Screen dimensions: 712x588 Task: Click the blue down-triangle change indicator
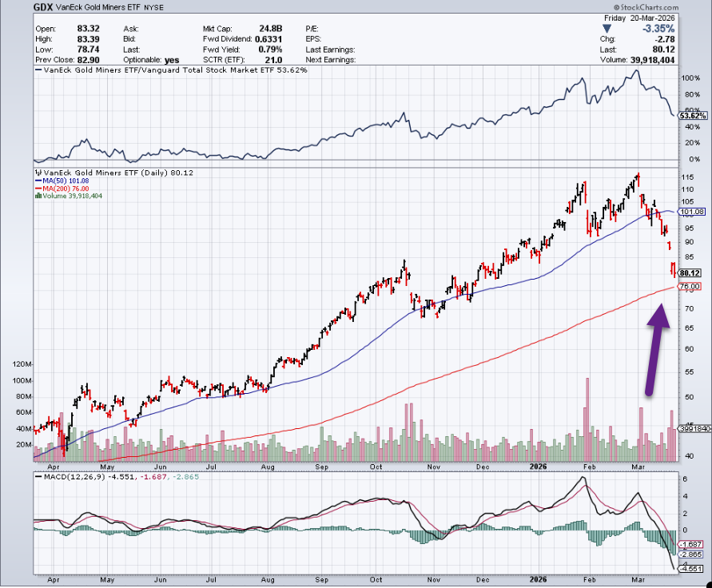pyautogui.click(x=605, y=27)
